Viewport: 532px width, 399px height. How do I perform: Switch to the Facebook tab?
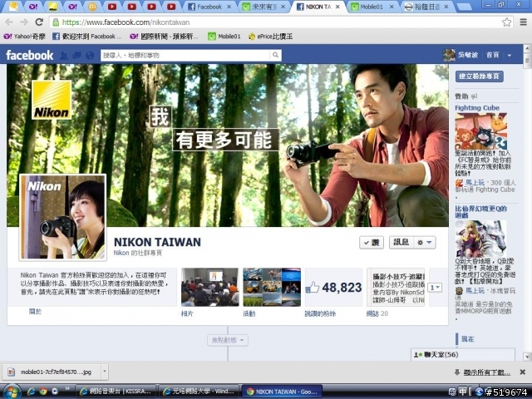209,7
